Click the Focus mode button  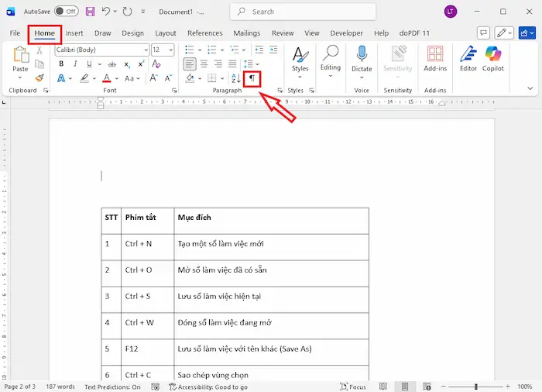[x=353, y=387]
